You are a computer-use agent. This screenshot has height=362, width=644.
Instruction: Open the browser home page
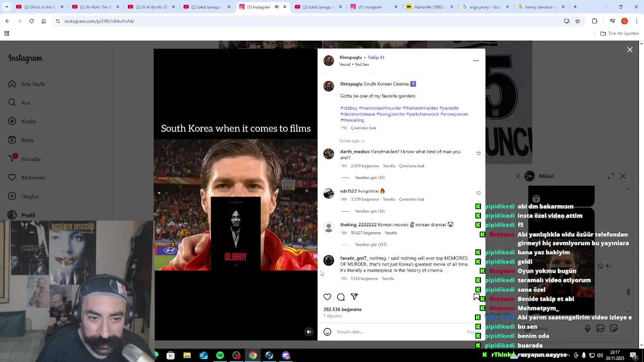(x=43, y=21)
